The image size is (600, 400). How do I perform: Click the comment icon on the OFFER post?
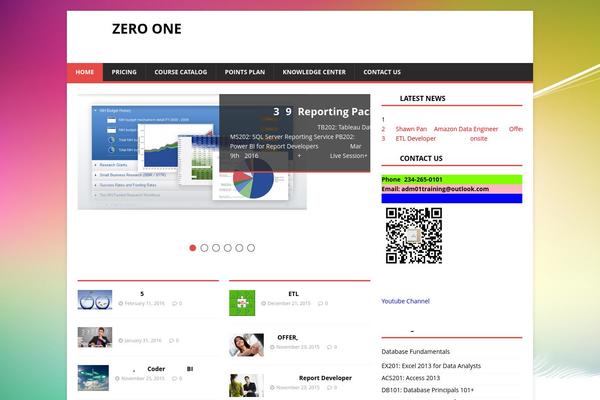(329, 347)
